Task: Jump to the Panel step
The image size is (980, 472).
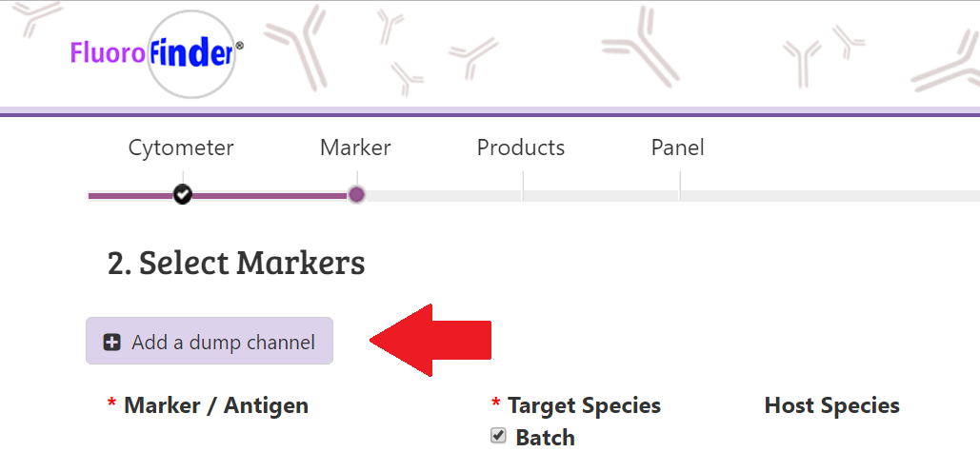Action: tap(678, 147)
